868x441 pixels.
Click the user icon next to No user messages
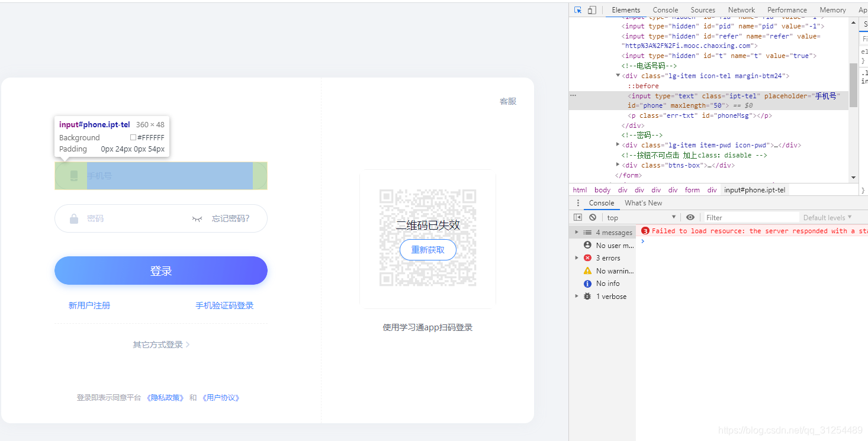[587, 245]
